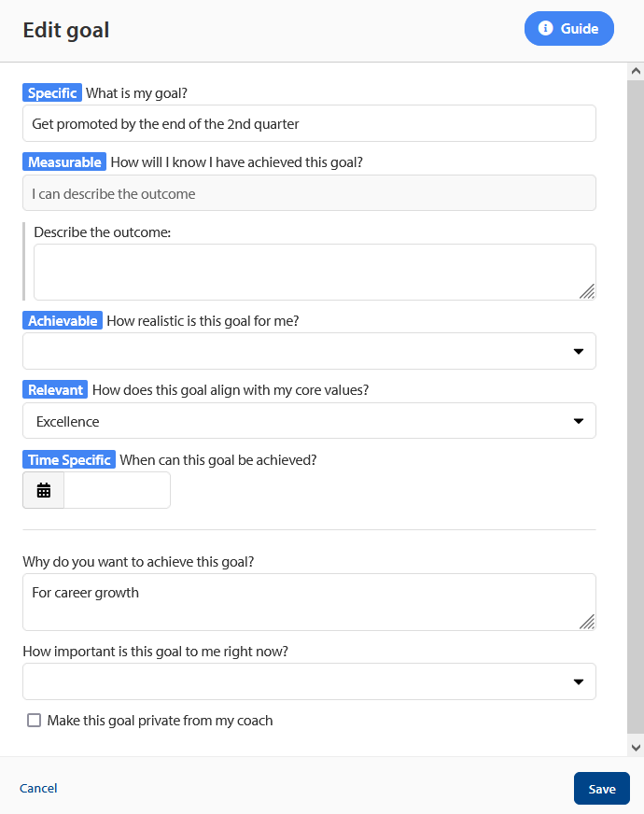Focus the target date input field
The image size is (644, 814).
117,490
